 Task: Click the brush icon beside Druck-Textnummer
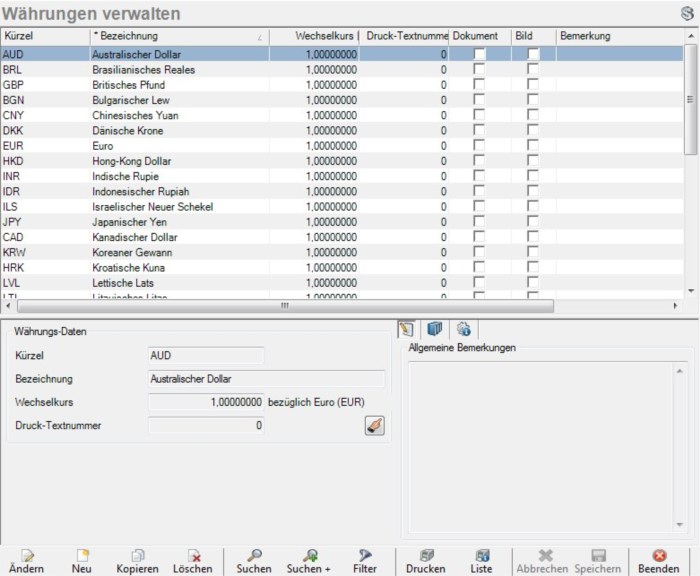(x=375, y=426)
